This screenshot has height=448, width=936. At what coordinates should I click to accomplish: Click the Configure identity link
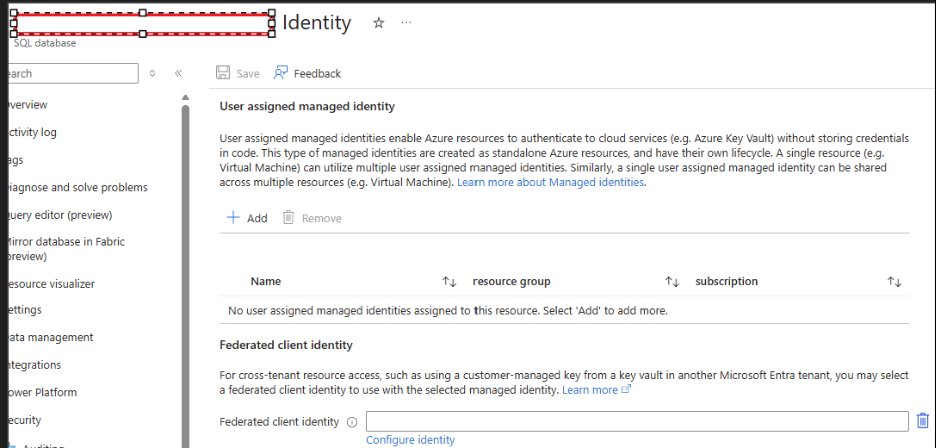coord(410,440)
